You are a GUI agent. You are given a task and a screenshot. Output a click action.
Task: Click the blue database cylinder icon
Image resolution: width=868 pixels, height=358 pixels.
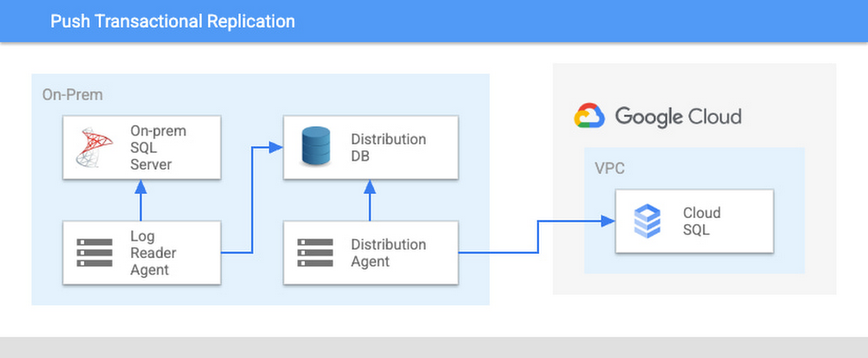316,146
